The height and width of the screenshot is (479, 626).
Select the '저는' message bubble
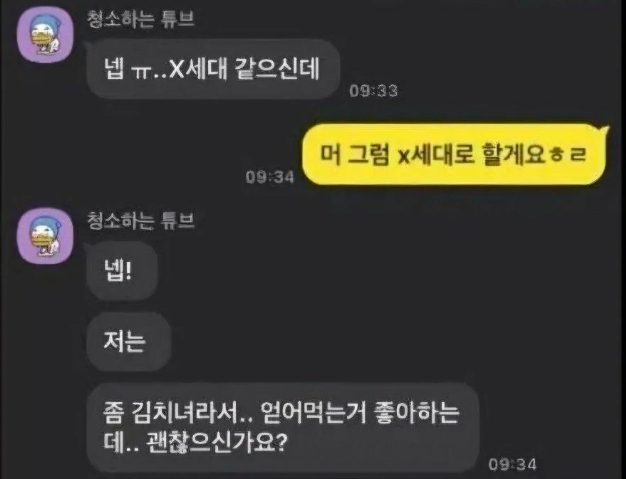coord(129,342)
